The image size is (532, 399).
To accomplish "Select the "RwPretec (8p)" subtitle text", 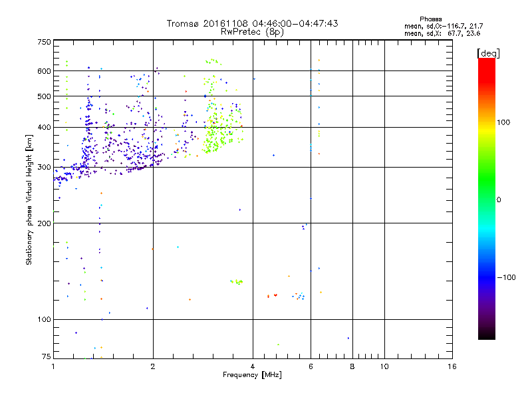I will [252, 32].
